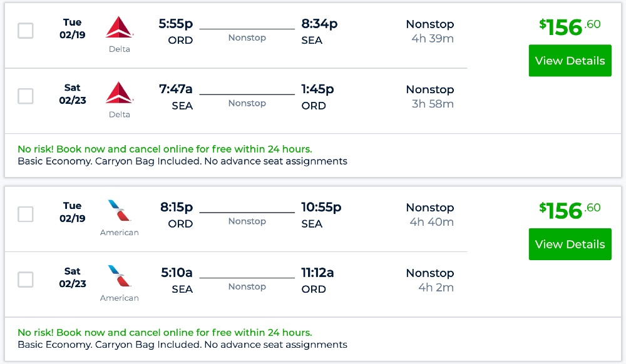Click the 10:55p SEA arrival time
Screen dimensions: 626x364
321,207
